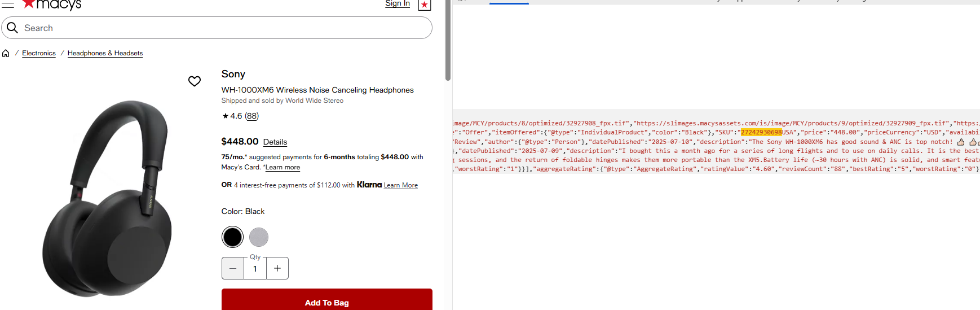Select the Black color swatch
This screenshot has width=980, height=310.
coord(232,237)
